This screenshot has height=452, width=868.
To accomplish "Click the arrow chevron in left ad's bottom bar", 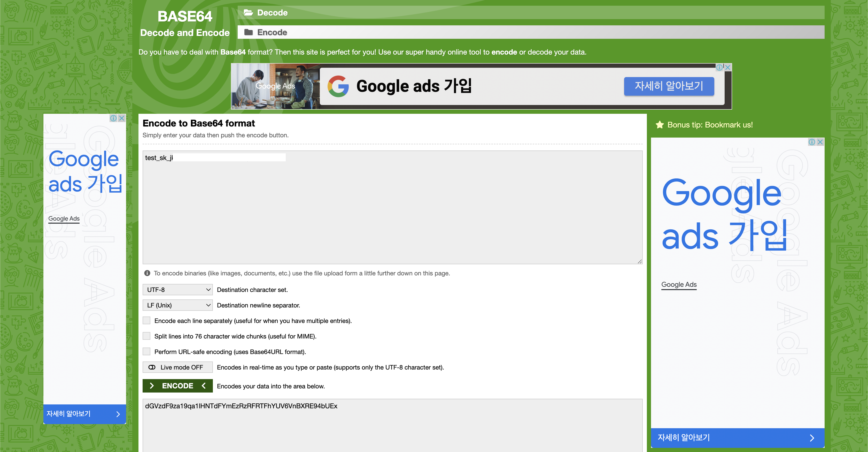I will tap(118, 414).
